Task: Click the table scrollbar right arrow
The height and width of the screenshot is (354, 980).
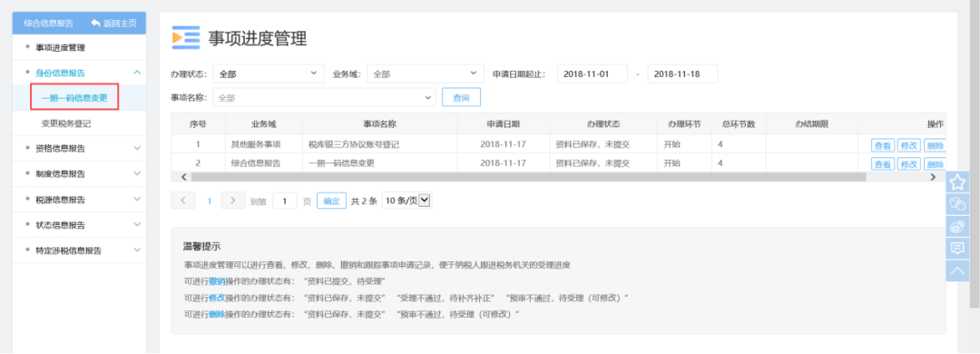Action: coord(933,178)
